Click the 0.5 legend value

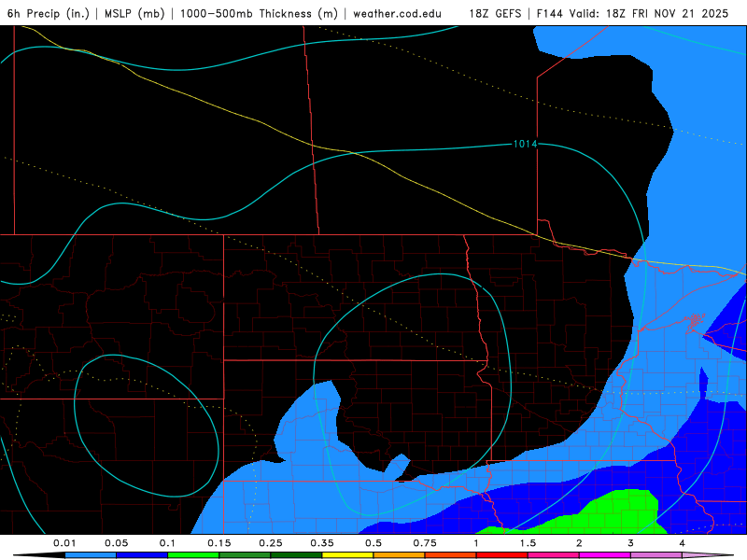click(373, 543)
